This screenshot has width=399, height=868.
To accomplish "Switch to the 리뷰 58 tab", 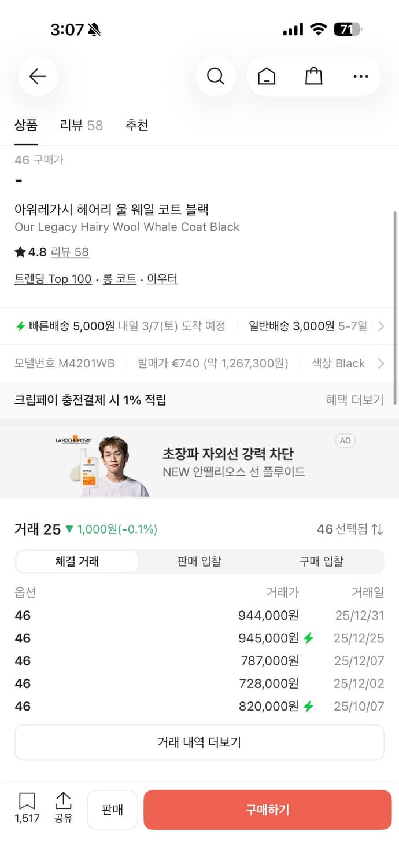I will pyautogui.click(x=81, y=126).
